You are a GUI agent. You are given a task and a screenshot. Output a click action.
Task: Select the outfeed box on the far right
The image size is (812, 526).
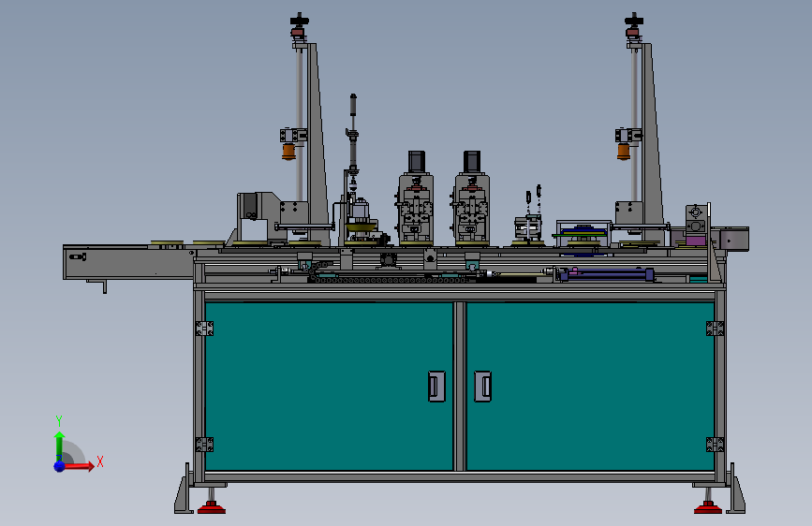click(734, 240)
